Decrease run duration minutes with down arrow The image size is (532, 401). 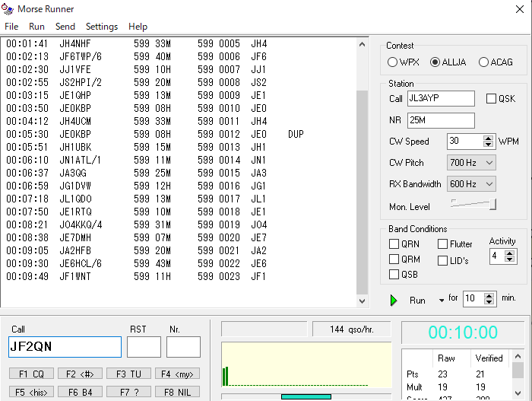(489, 302)
